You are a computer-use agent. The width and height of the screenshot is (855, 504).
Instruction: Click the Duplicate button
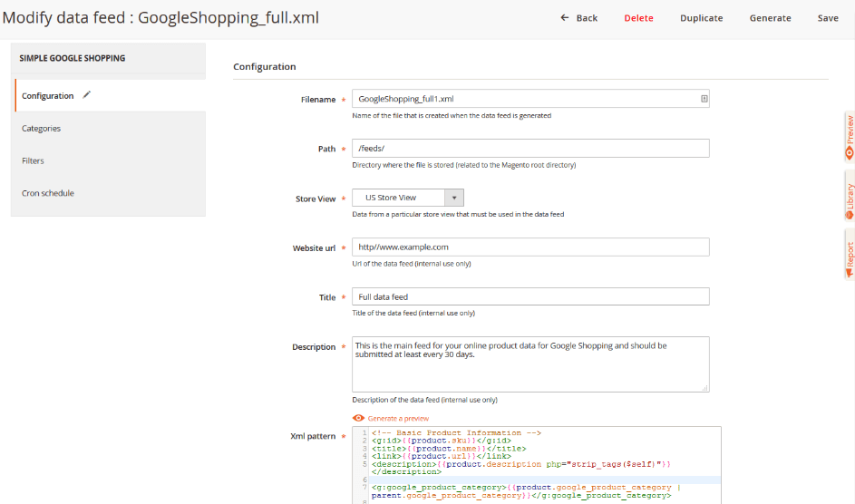pos(701,18)
